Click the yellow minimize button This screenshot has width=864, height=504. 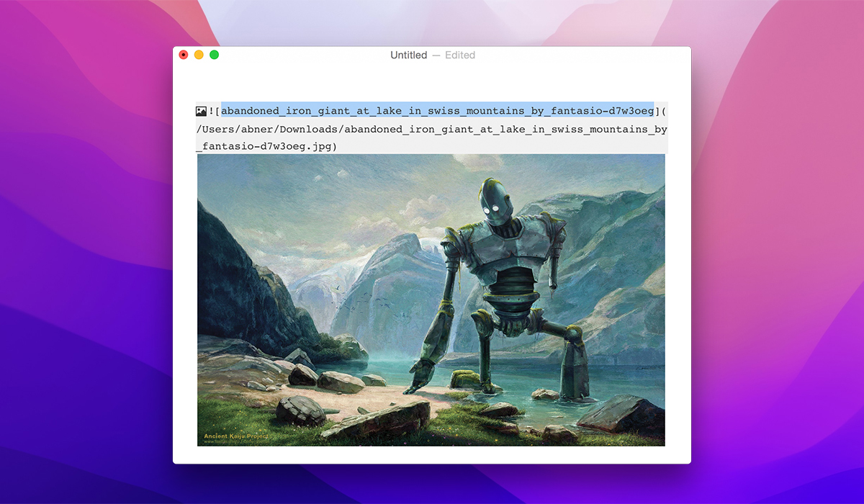[x=198, y=54]
